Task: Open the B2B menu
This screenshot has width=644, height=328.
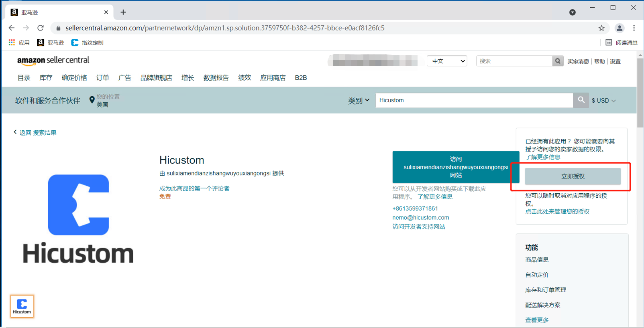Action: tap(301, 78)
